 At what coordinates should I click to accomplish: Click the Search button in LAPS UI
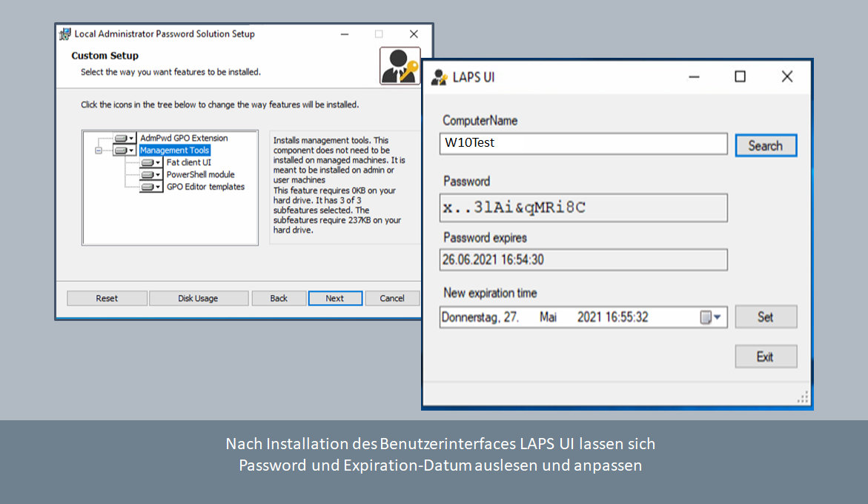(x=765, y=145)
